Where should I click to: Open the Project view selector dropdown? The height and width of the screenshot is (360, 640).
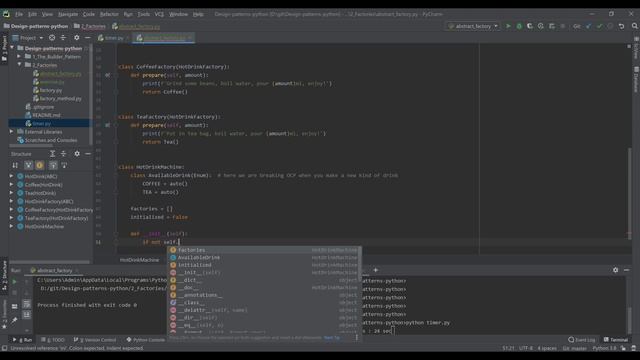pyautogui.click(x=28, y=38)
